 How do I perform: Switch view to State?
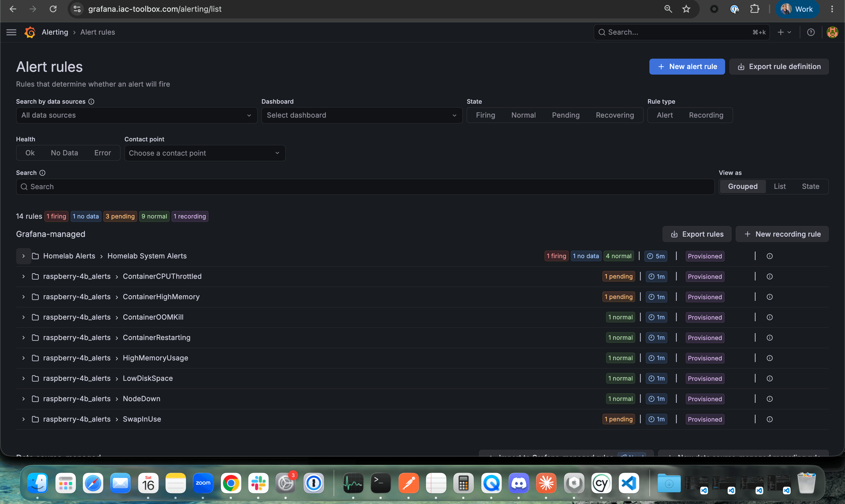pyautogui.click(x=810, y=186)
